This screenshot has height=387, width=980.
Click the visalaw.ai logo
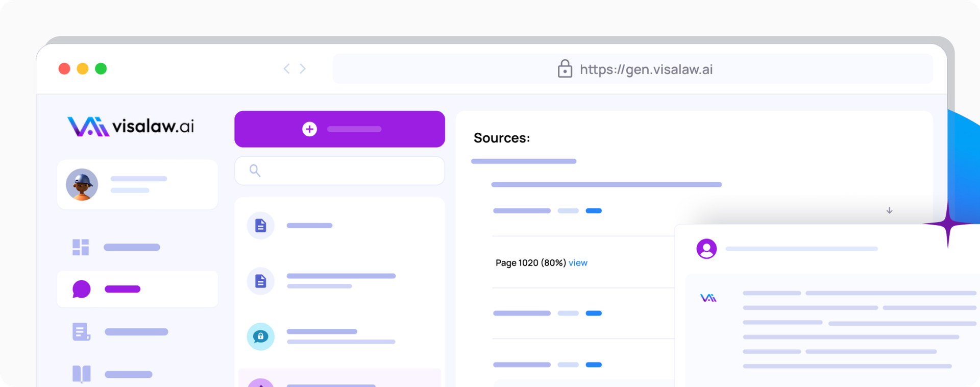pos(131,126)
